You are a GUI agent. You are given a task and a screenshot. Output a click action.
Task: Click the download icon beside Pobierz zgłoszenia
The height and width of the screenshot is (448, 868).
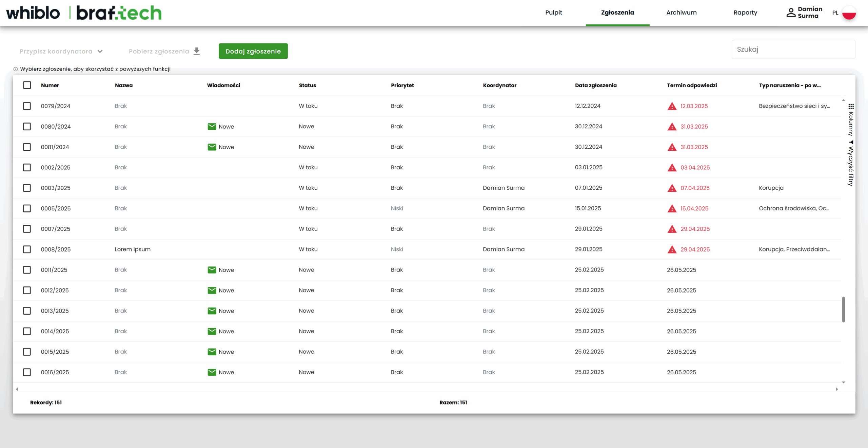[197, 51]
